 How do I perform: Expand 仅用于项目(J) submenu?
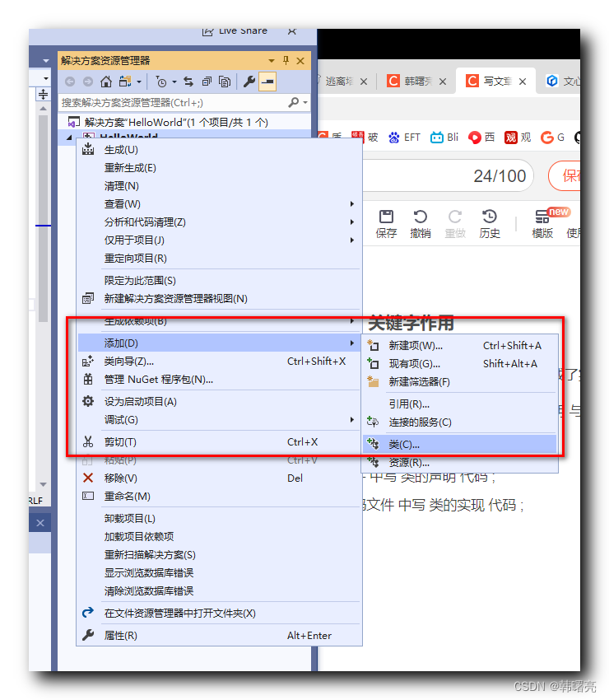click(219, 240)
